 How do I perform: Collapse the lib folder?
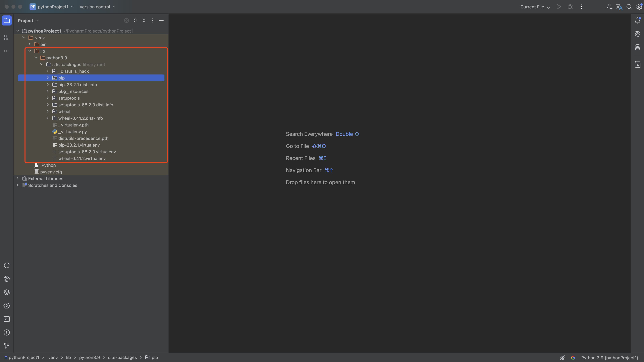[x=30, y=51]
